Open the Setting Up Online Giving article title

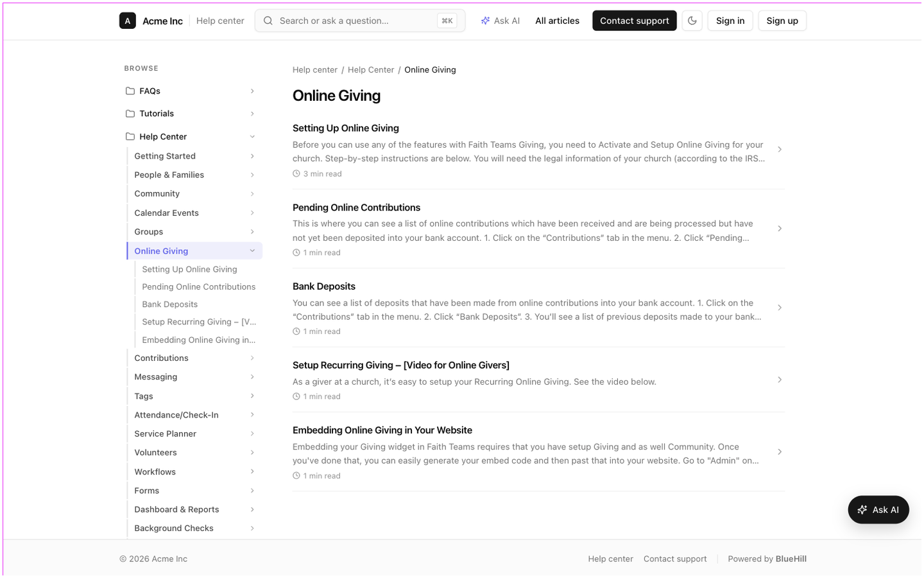346,128
